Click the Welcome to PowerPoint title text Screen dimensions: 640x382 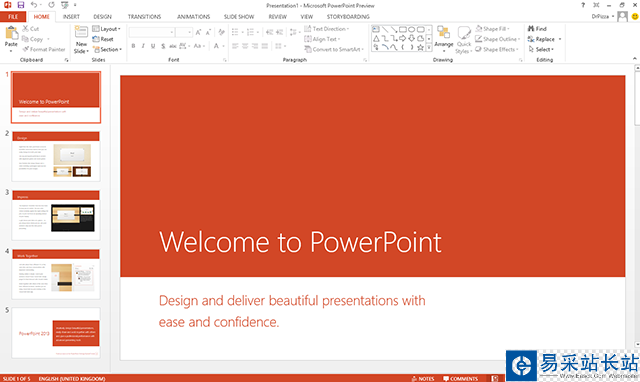pos(300,242)
